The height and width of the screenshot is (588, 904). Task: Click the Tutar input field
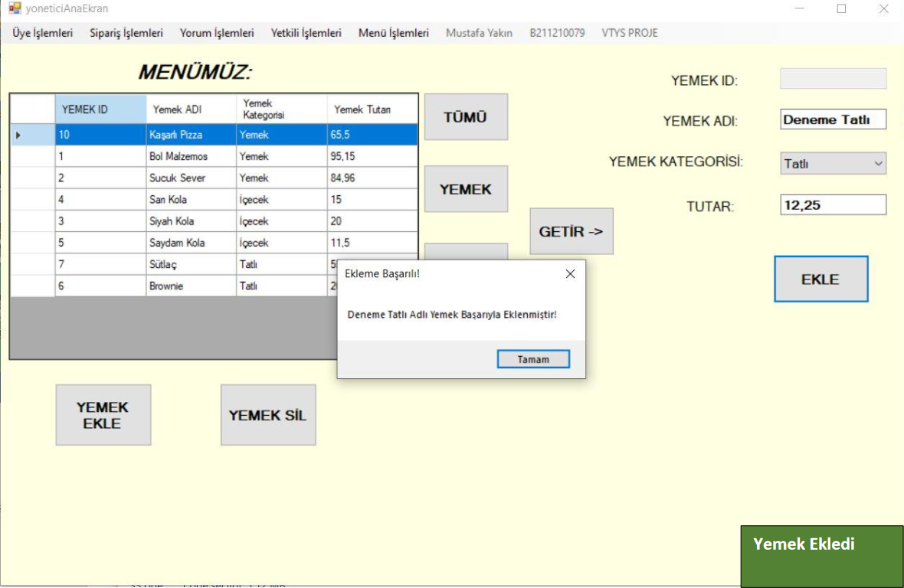[833, 205]
